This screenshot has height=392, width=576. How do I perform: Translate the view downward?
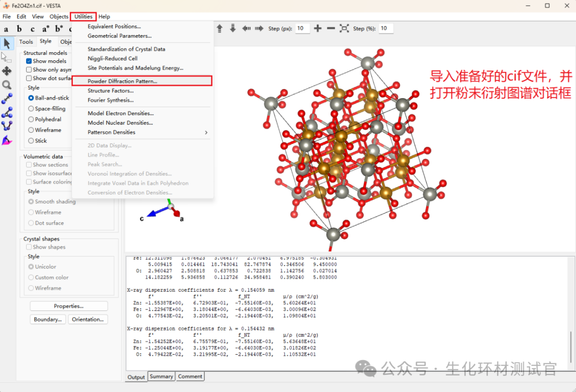click(x=233, y=28)
